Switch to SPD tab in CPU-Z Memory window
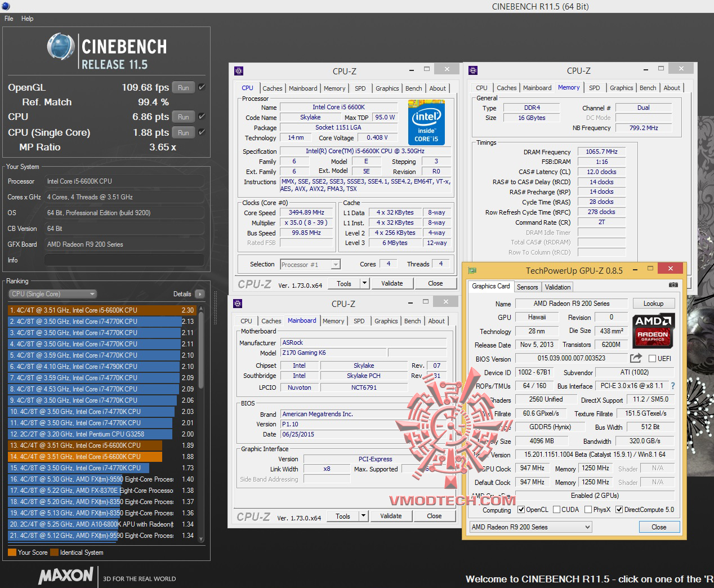Screen dimensions: 714x588 point(595,88)
